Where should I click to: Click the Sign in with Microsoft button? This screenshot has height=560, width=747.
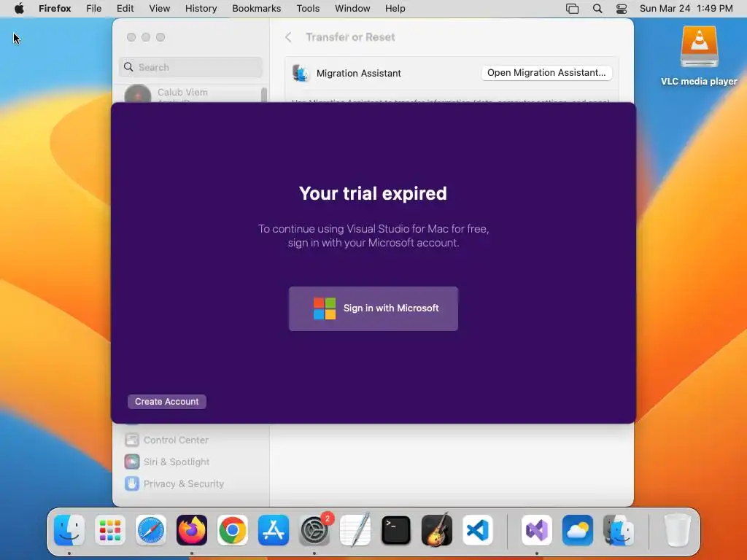pyautogui.click(x=373, y=308)
